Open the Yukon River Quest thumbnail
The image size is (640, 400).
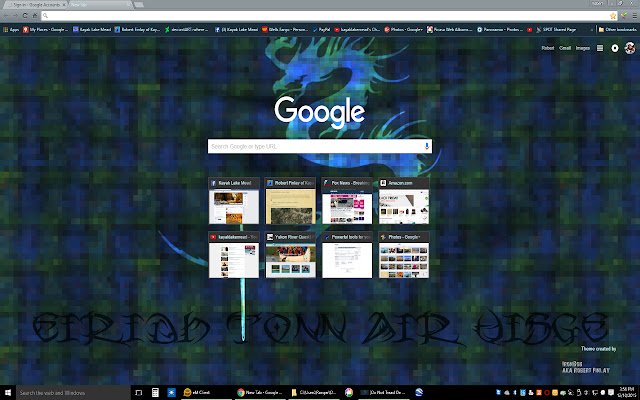291,255
